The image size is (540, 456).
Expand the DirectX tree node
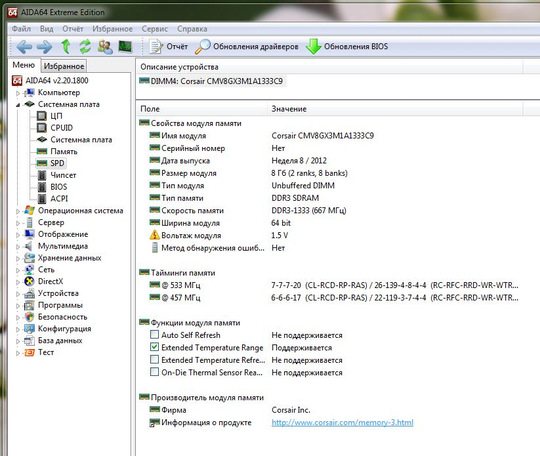coord(18,282)
